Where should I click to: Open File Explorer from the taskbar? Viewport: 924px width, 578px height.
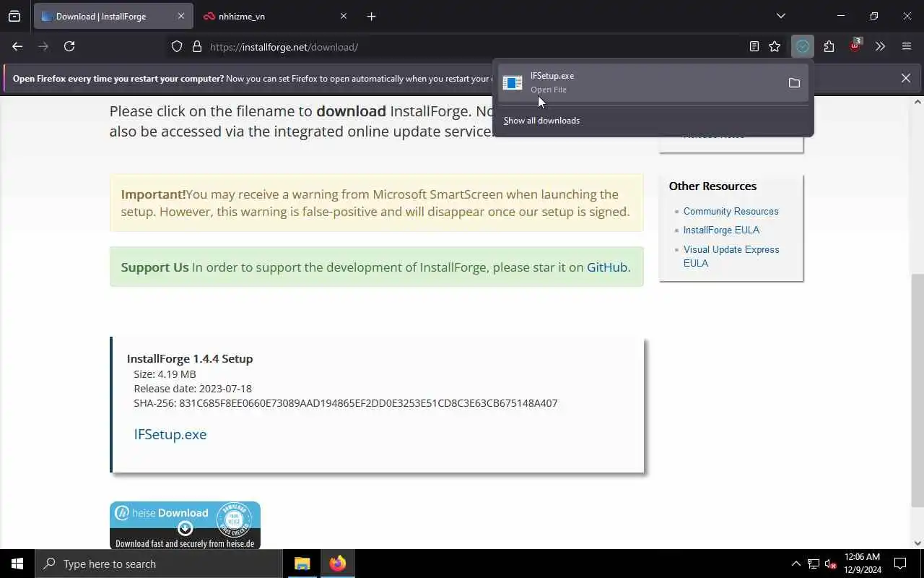point(302,564)
